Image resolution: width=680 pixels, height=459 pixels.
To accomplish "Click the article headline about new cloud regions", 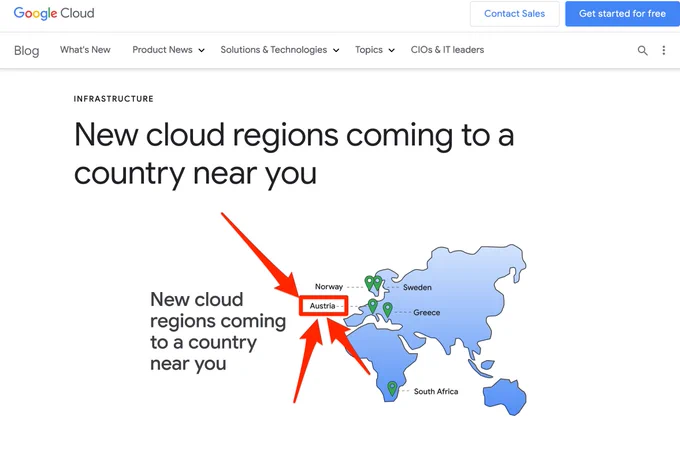I will pyautogui.click(x=294, y=154).
